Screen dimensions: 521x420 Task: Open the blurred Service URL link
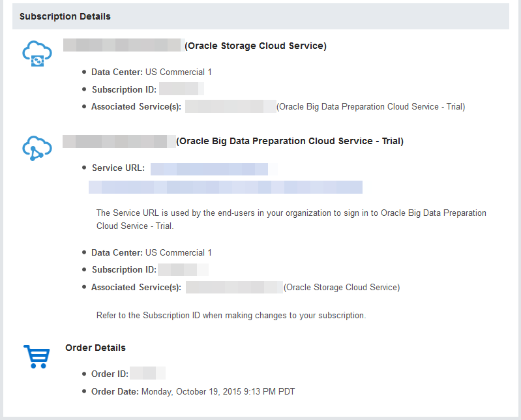point(209,169)
